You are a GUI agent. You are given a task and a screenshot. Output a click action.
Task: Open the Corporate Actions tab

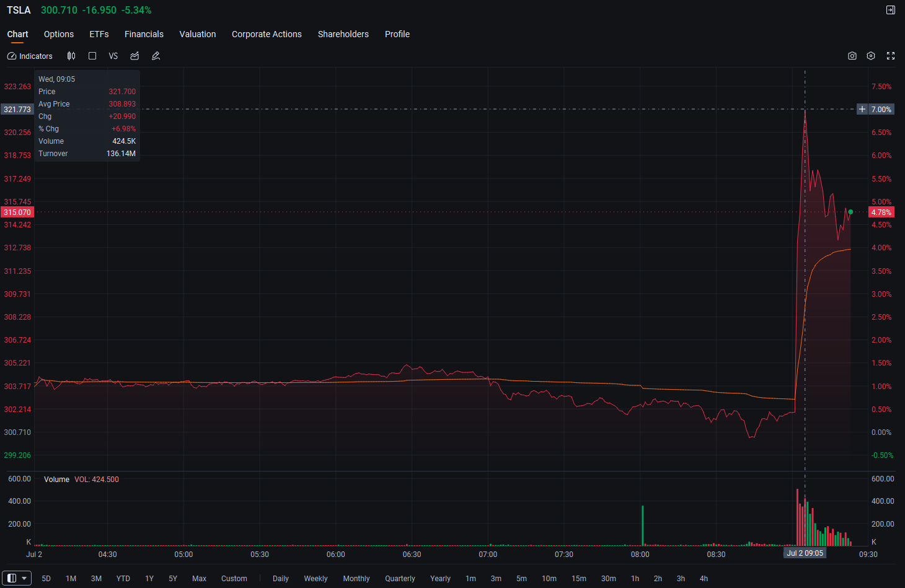point(267,34)
